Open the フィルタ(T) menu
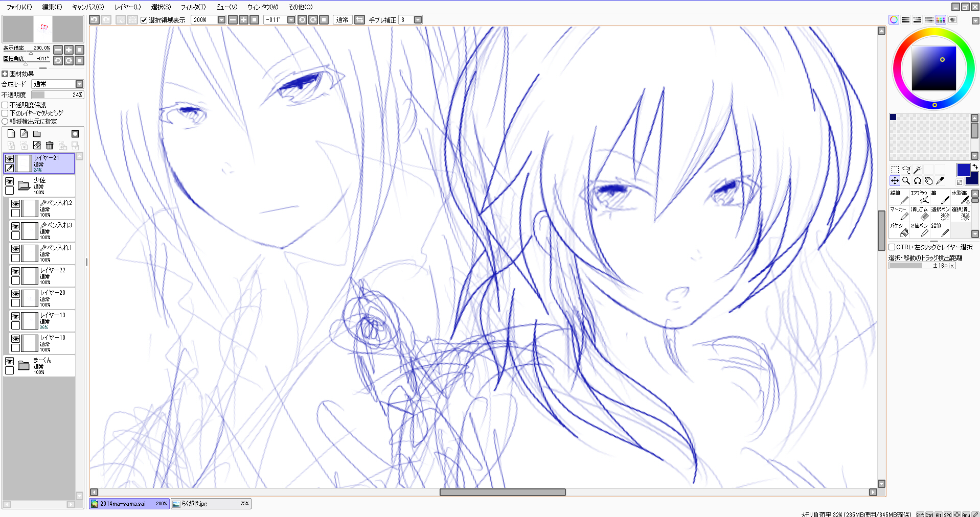 (x=193, y=7)
